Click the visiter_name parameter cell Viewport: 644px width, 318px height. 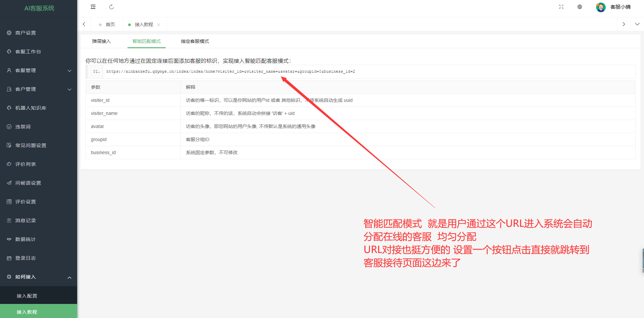[133, 113]
